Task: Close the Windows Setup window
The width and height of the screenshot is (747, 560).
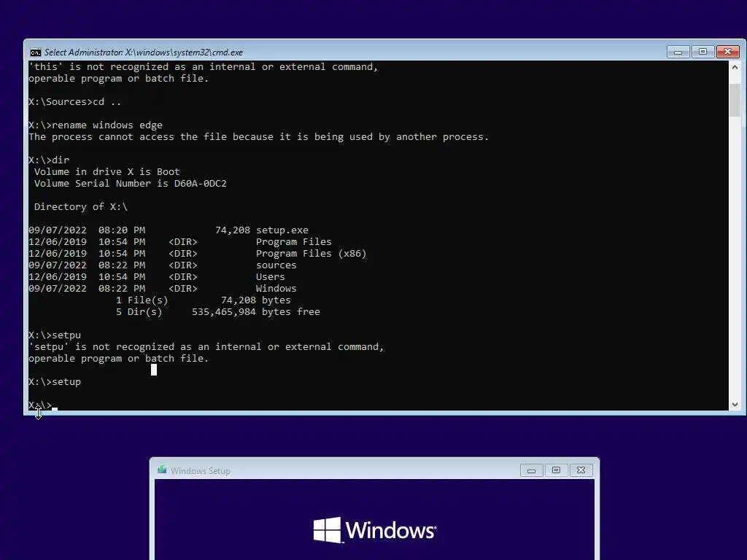Action: click(581, 470)
